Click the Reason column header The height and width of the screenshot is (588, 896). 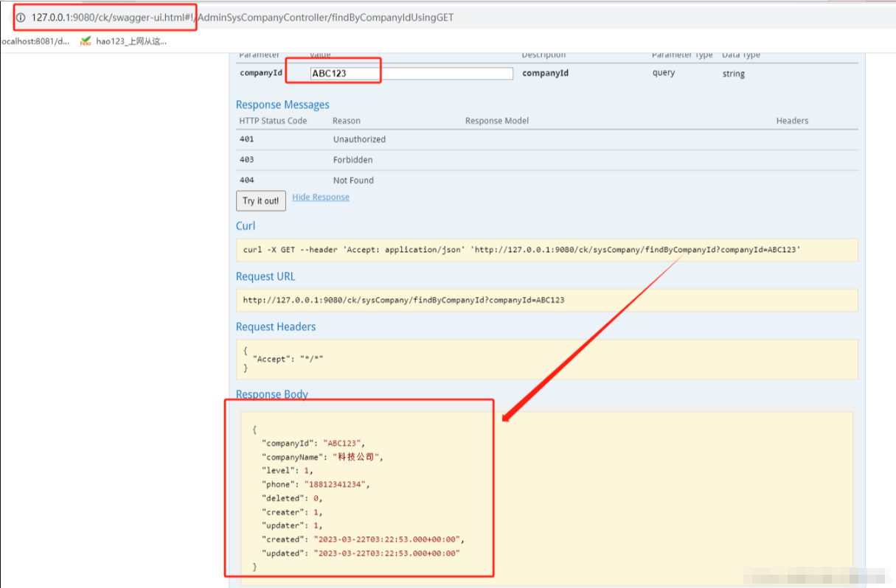pyautogui.click(x=347, y=121)
